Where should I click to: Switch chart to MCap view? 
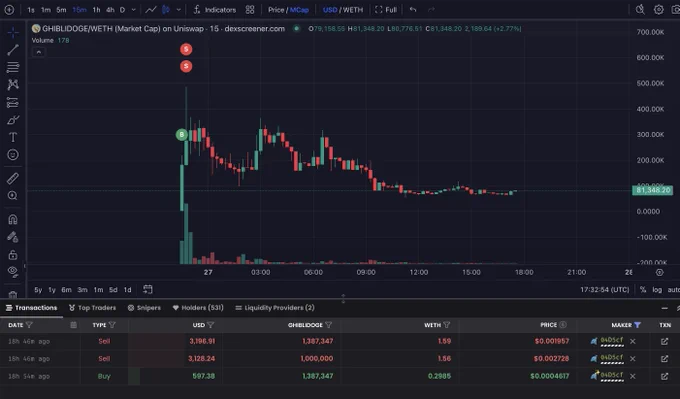coord(299,10)
